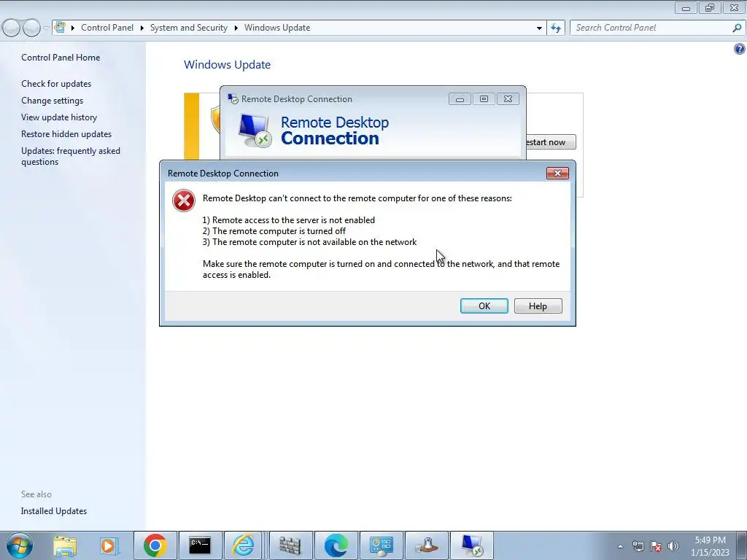Open Updates frequently asked questions link
Viewport: 747px width, 560px height.
pyautogui.click(x=71, y=156)
